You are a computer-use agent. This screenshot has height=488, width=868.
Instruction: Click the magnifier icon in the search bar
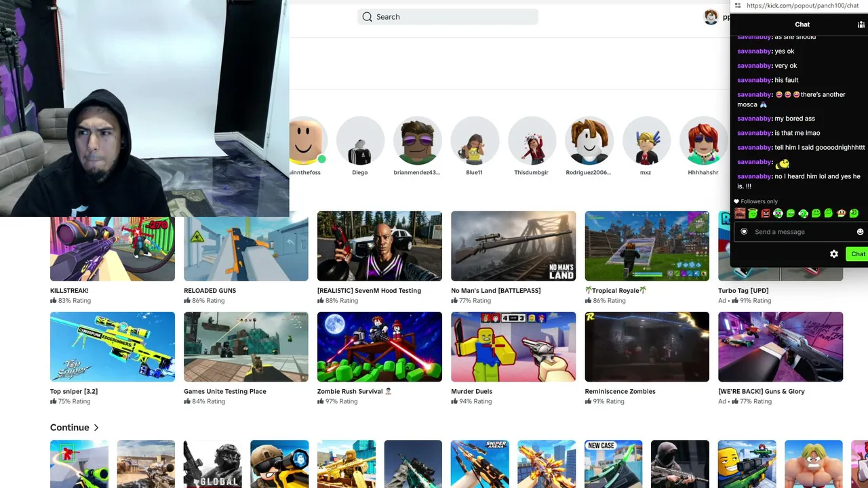coord(367,17)
